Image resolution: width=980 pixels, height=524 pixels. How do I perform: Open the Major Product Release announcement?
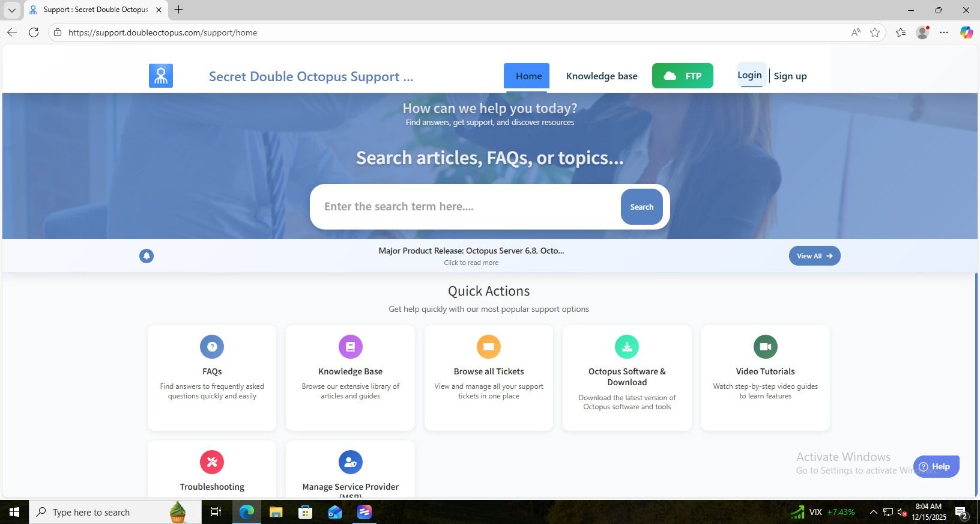pos(471,251)
